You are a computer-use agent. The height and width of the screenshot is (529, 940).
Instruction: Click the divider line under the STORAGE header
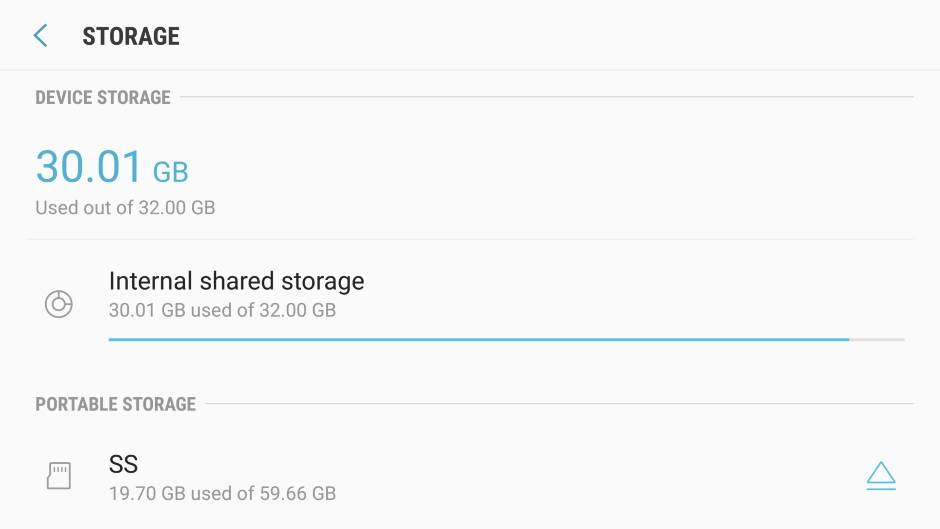pos(470,70)
